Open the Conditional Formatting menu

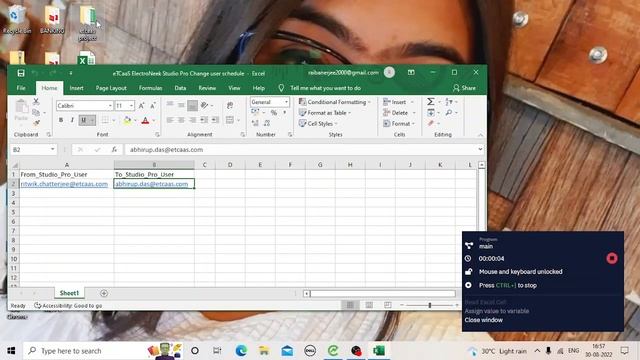tap(335, 102)
